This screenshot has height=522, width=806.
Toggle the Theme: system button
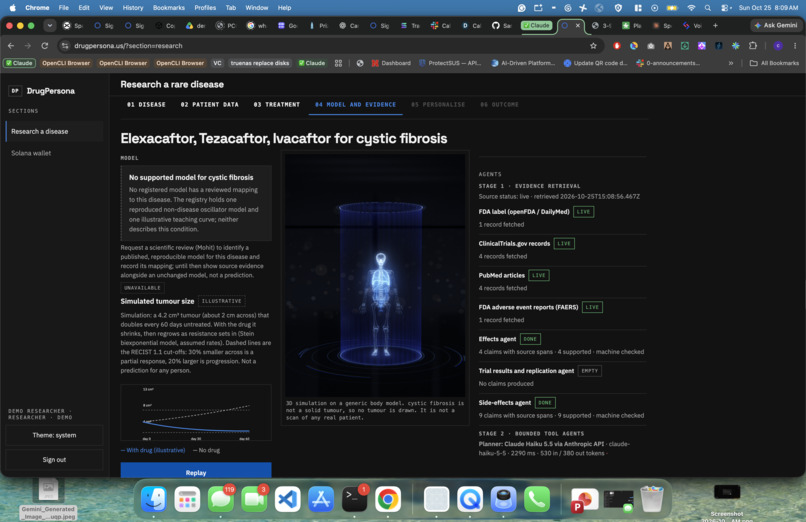pyautogui.click(x=54, y=435)
